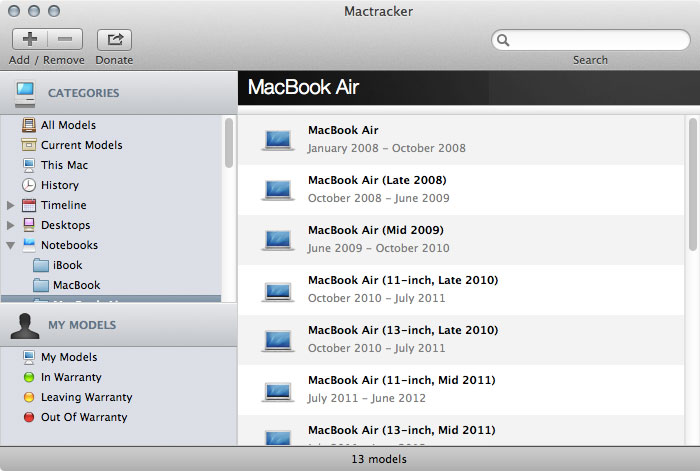Select the red Out Of Warranty indicator
This screenshot has width=700, height=471.
tap(29, 417)
